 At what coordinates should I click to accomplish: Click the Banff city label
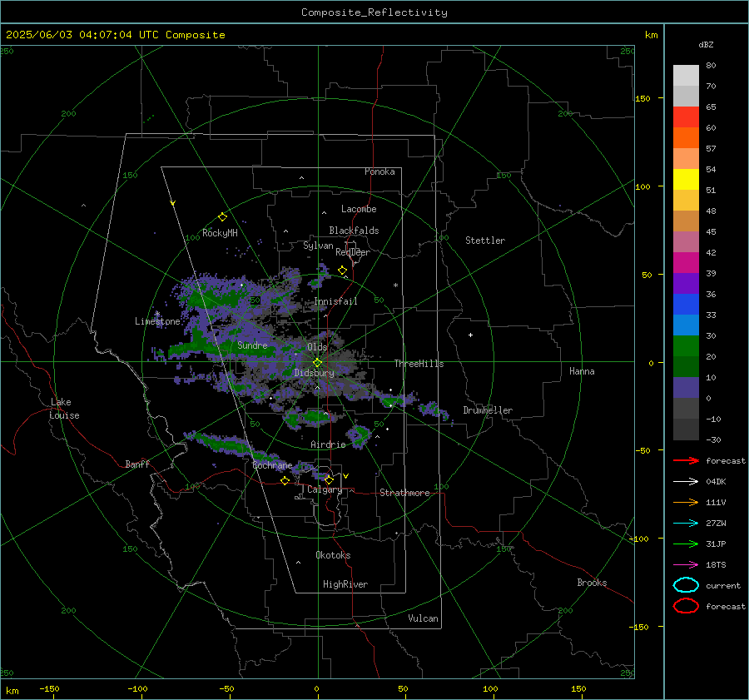tap(137, 464)
